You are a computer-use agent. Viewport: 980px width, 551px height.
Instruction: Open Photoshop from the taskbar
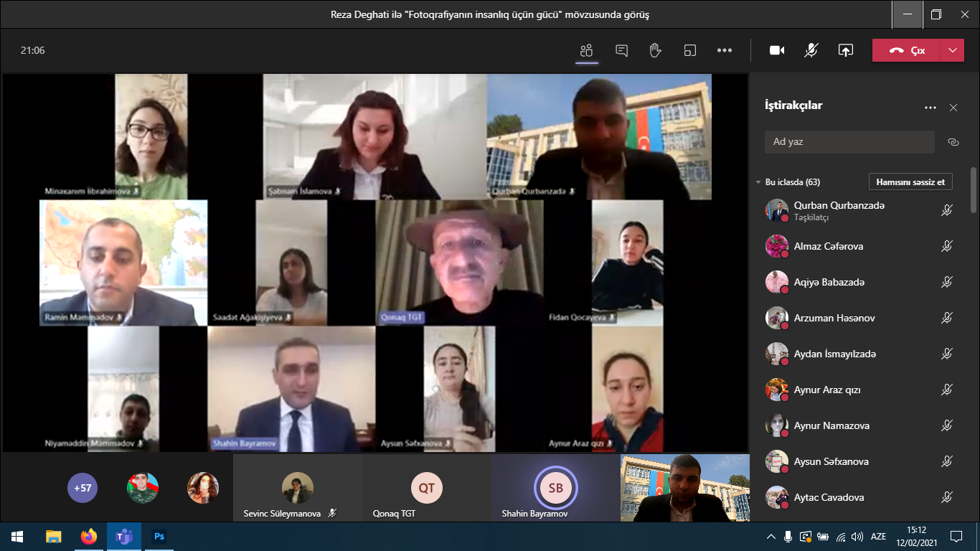(159, 537)
